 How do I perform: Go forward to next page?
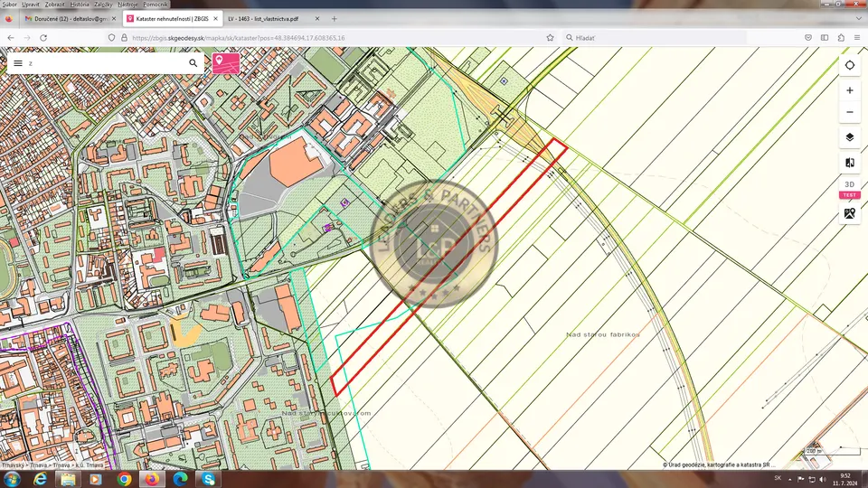(27, 38)
